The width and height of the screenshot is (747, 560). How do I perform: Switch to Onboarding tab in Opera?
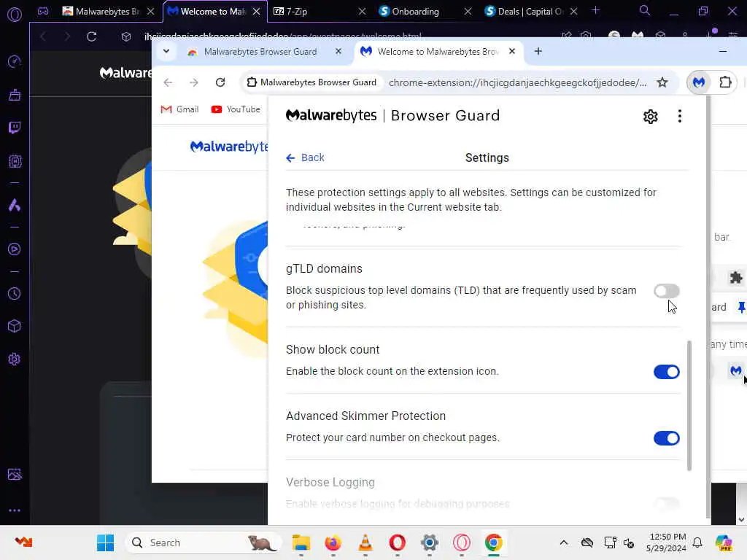click(421, 11)
